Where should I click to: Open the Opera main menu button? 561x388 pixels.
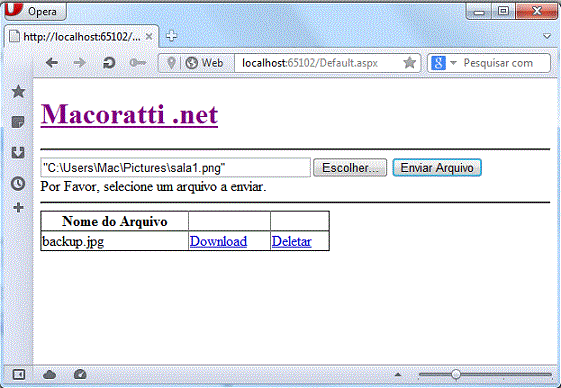click(35, 11)
